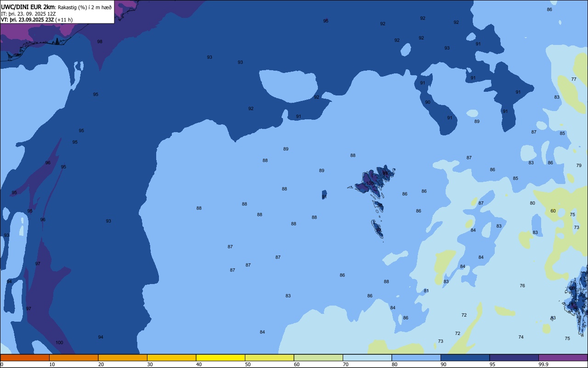The width and height of the screenshot is (588, 368).
Task: Click the 'VT: þri. 23.09.2025 23Z (+11 h)' line
Action: (x=37, y=20)
